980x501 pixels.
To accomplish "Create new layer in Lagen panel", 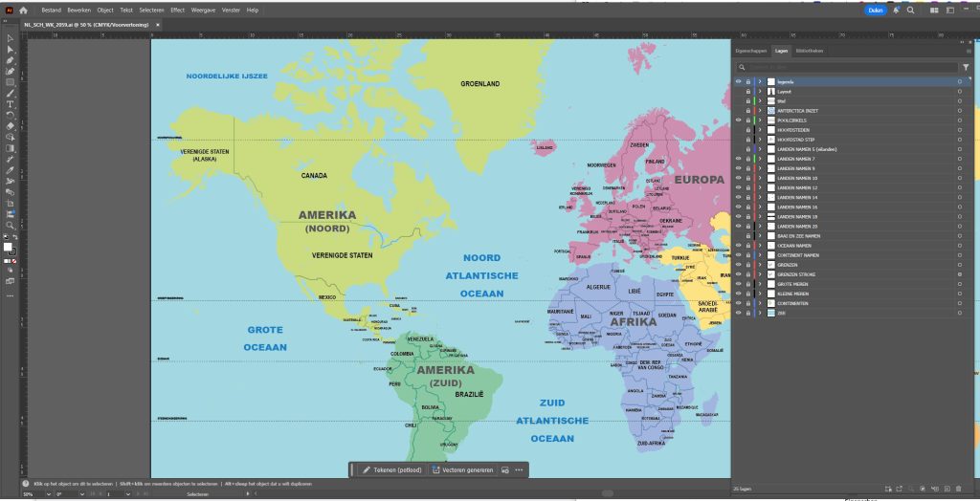I will [x=947, y=489].
